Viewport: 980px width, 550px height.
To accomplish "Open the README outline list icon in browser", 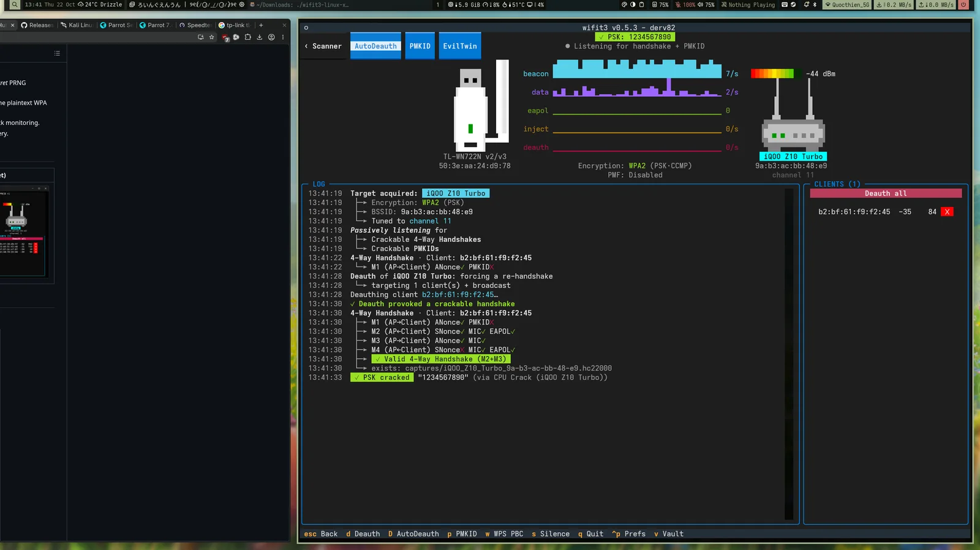I will point(57,53).
